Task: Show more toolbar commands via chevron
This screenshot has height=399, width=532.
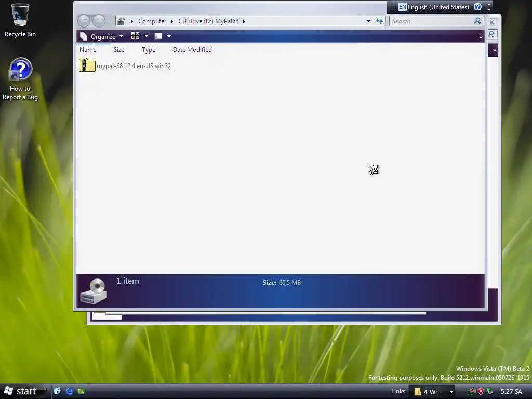Action: 481,37
